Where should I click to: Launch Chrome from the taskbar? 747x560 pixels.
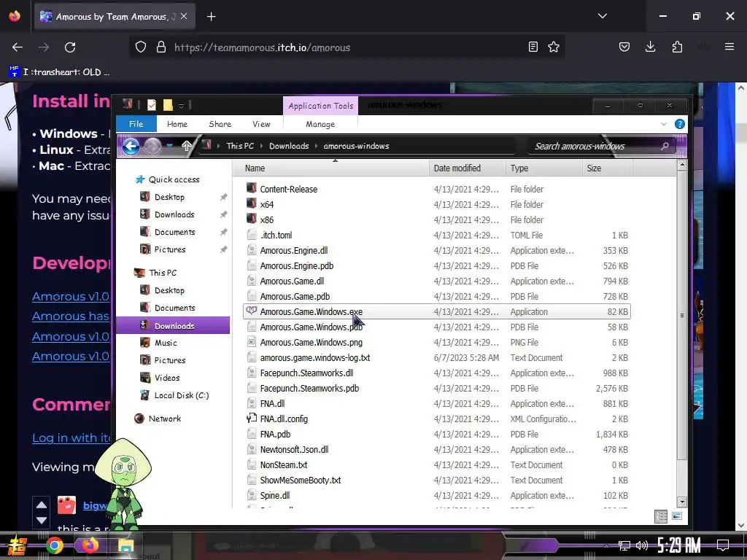54,545
